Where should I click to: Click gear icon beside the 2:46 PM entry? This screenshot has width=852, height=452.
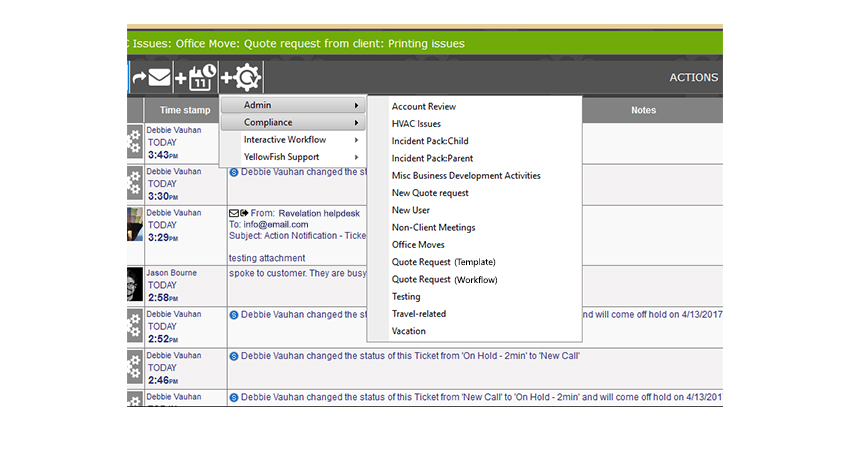[135, 367]
